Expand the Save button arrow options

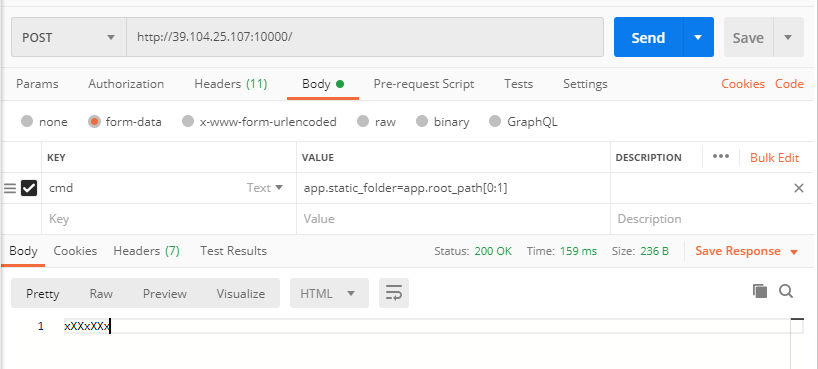click(788, 37)
